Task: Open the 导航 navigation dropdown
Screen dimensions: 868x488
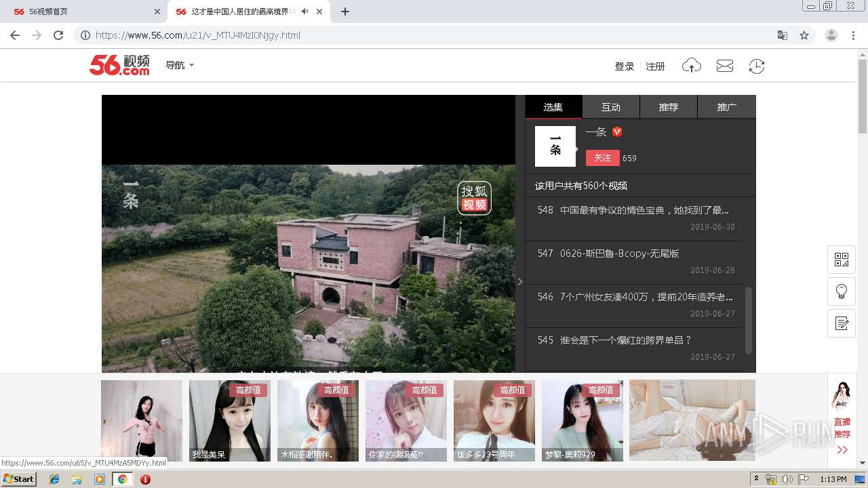Action: (x=180, y=65)
